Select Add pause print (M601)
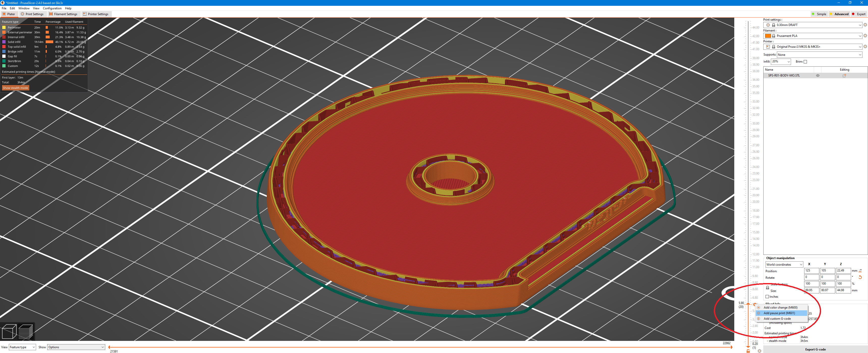Image resolution: width=868 pixels, height=353 pixels. 779,313
